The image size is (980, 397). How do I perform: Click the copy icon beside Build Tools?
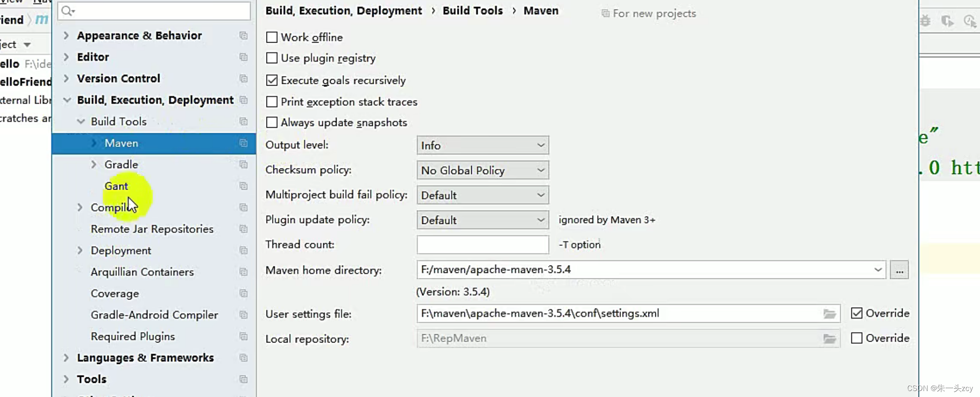pyautogui.click(x=244, y=122)
